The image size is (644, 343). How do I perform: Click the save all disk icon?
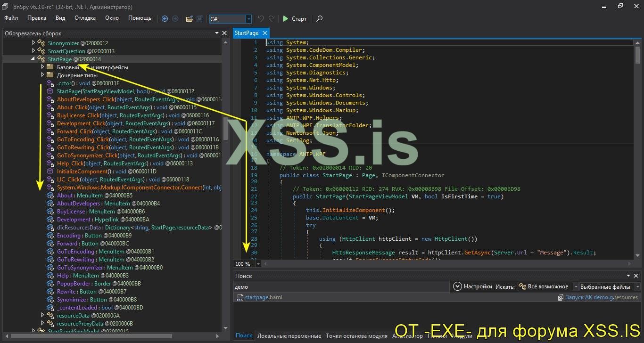(x=200, y=19)
